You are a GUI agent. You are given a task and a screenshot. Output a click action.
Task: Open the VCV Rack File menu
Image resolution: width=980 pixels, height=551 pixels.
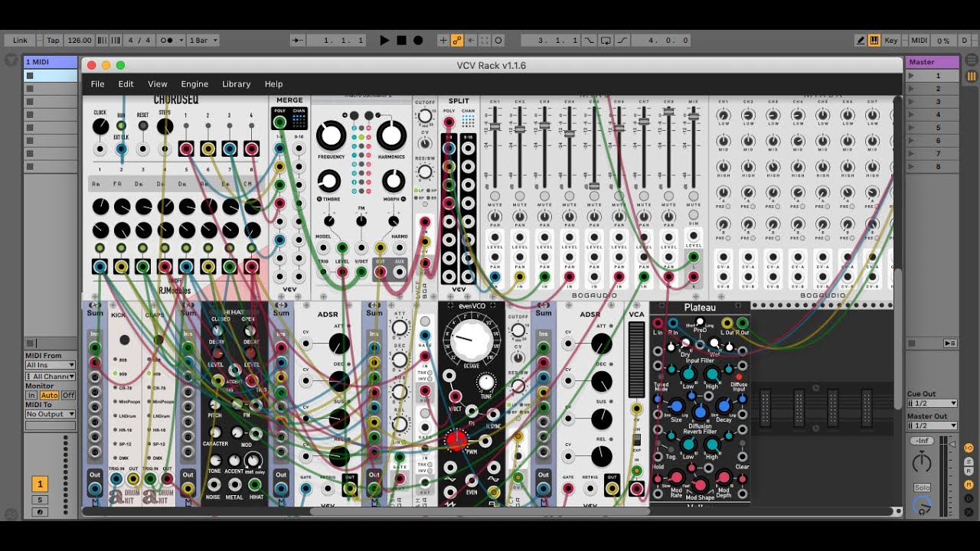click(x=98, y=84)
